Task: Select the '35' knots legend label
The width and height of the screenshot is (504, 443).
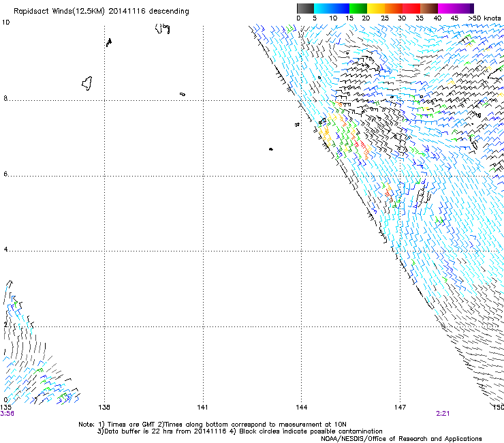Action: 420,18
